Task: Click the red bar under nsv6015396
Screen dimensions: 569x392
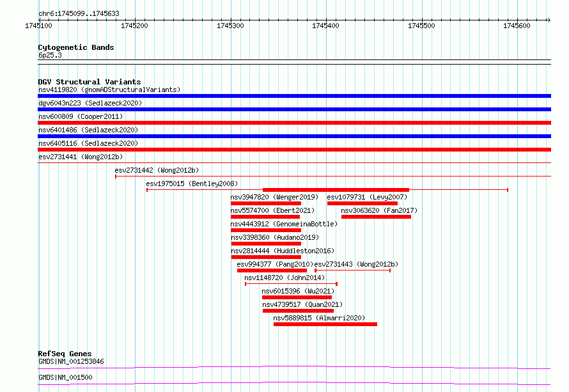Action: pyautogui.click(x=297, y=297)
